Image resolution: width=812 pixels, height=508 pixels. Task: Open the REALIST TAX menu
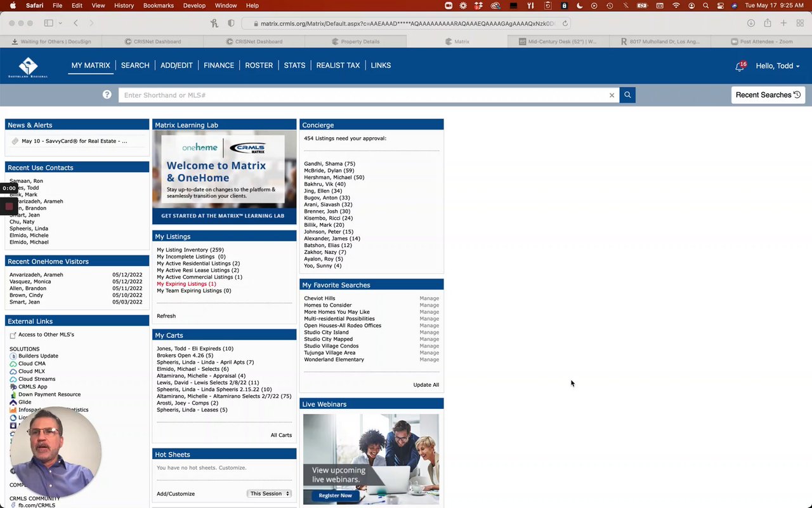click(338, 65)
